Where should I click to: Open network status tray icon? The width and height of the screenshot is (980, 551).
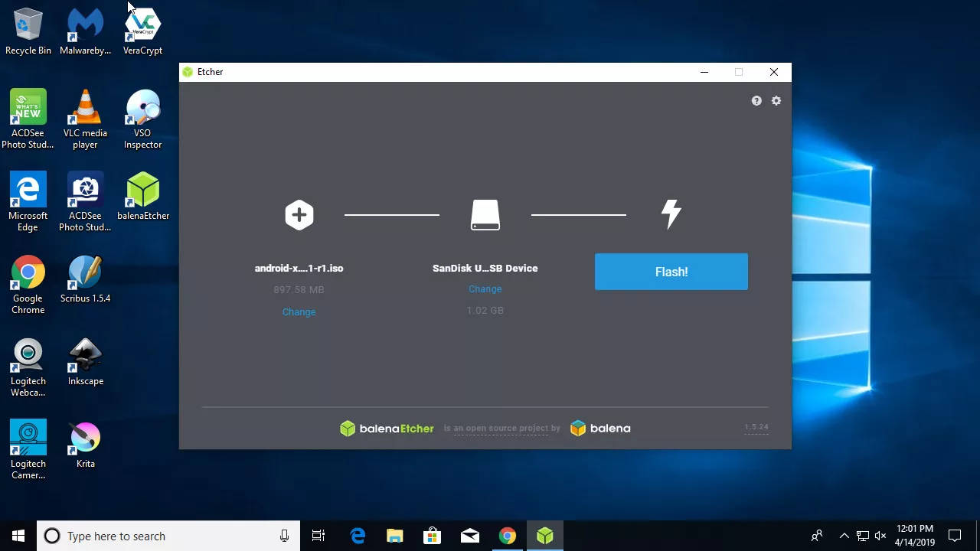tap(862, 536)
